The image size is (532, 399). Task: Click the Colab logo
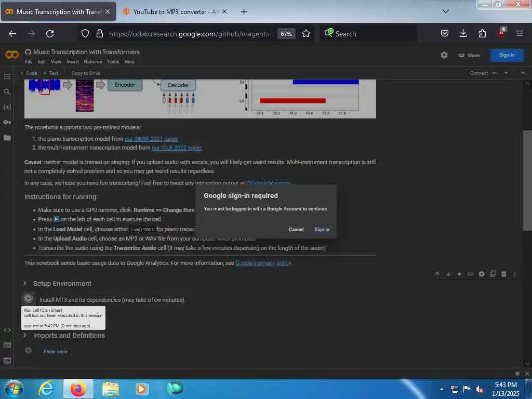(12, 54)
